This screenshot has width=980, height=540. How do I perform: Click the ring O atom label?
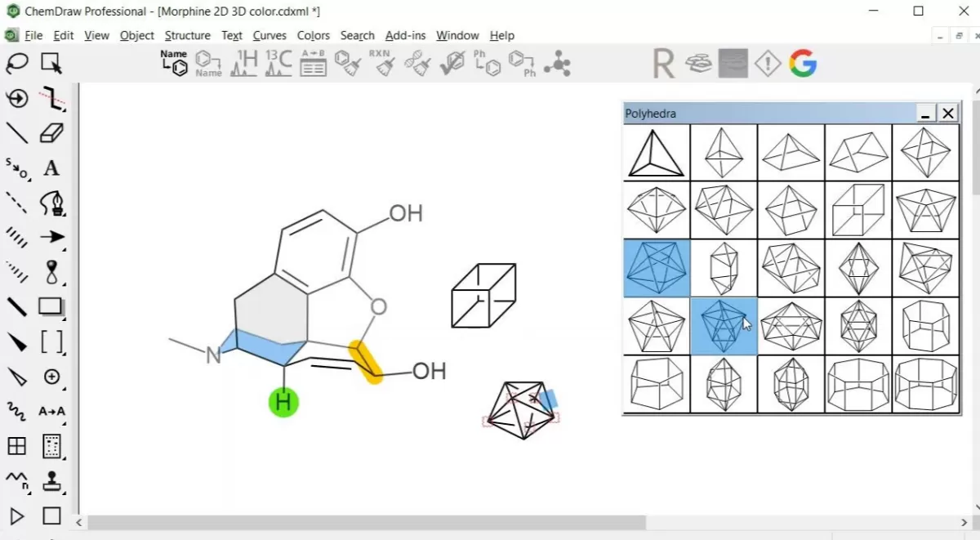pyautogui.click(x=377, y=307)
